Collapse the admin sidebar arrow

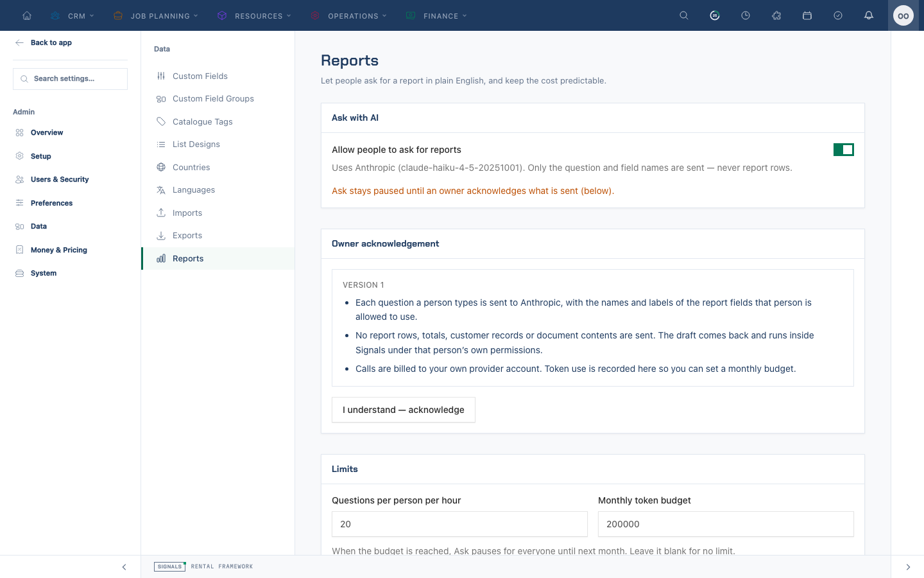coord(124,567)
